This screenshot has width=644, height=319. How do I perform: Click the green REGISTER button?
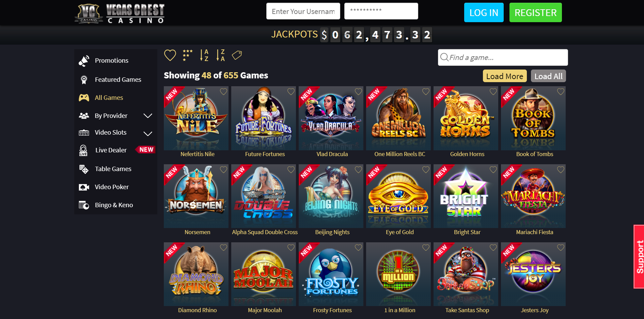(x=535, y=13)
